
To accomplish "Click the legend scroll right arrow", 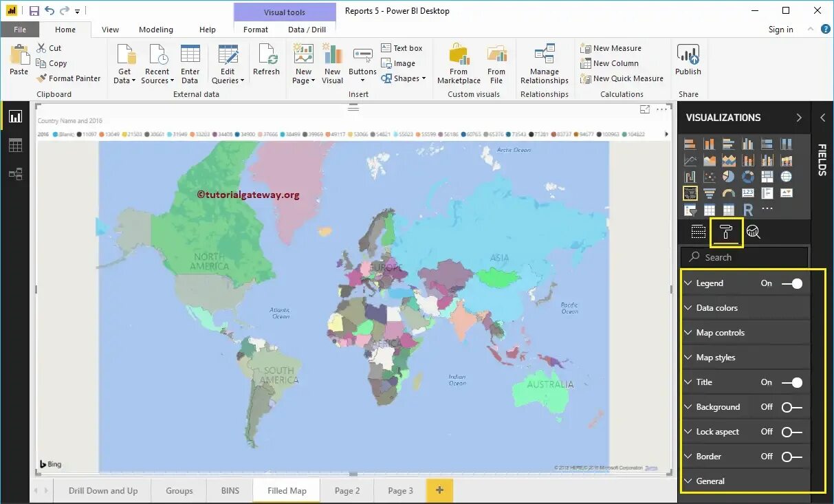I will pyautogui.click(x=666, y=134).
